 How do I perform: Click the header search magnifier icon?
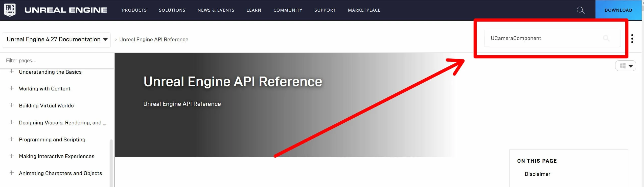coord(581,10)
